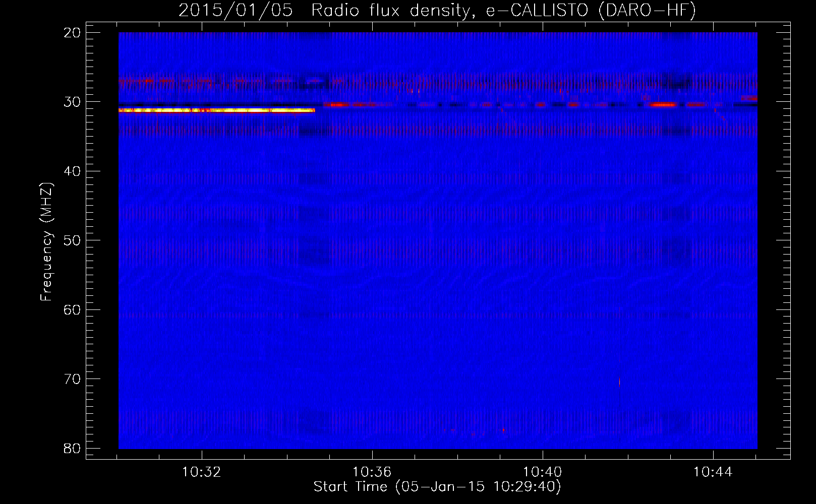
Task: Click the 10:40 time axis tick label
Action: click(x=543, y=472)
